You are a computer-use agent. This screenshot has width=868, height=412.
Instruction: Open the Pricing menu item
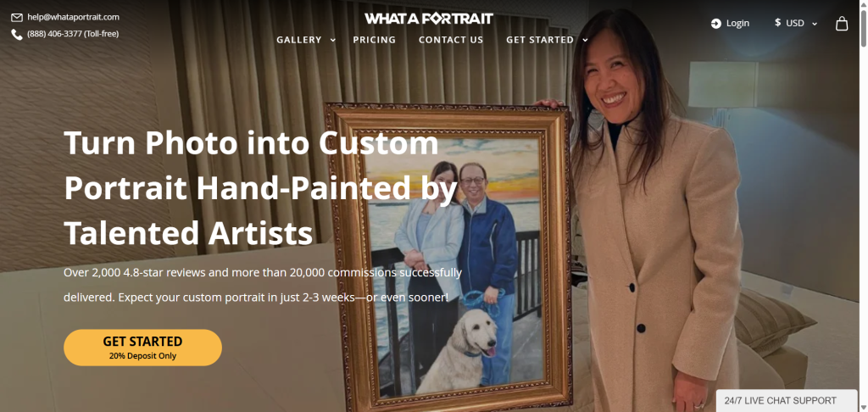click(x=374, y=40)
